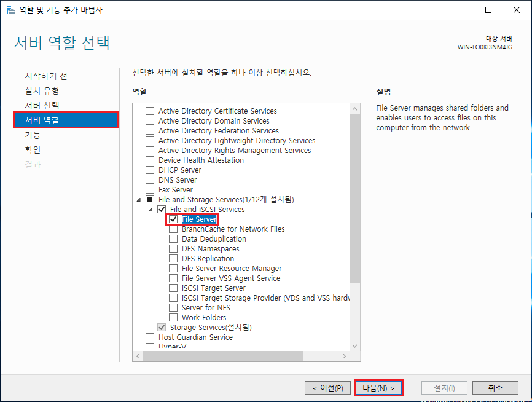Screen dimensions: 532x402
Task: Uncheck the File Server role
Action: [173, 219]
